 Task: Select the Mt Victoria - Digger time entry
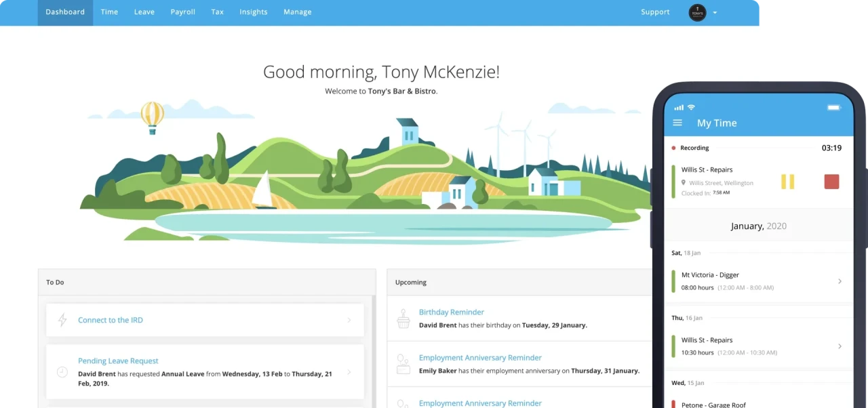[758, 281]
